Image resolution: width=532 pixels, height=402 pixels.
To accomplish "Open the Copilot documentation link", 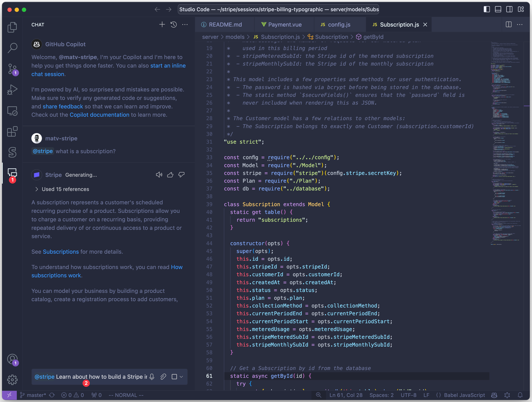I will point(99,115).
